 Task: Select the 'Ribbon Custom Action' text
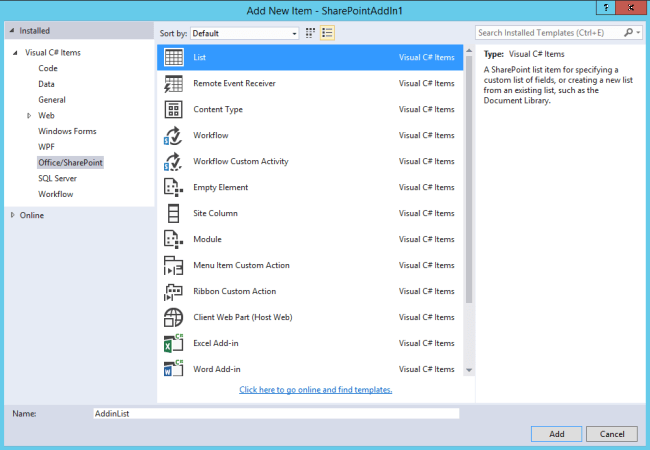235,291
